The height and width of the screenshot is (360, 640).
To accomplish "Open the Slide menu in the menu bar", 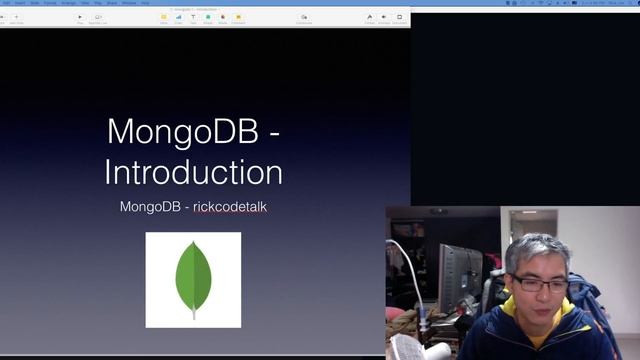I will [x=35, y=3].
